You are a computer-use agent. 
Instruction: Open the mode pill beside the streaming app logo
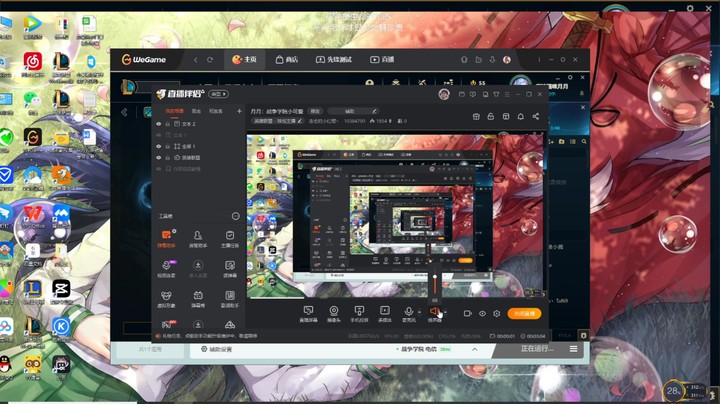point(219,94)
